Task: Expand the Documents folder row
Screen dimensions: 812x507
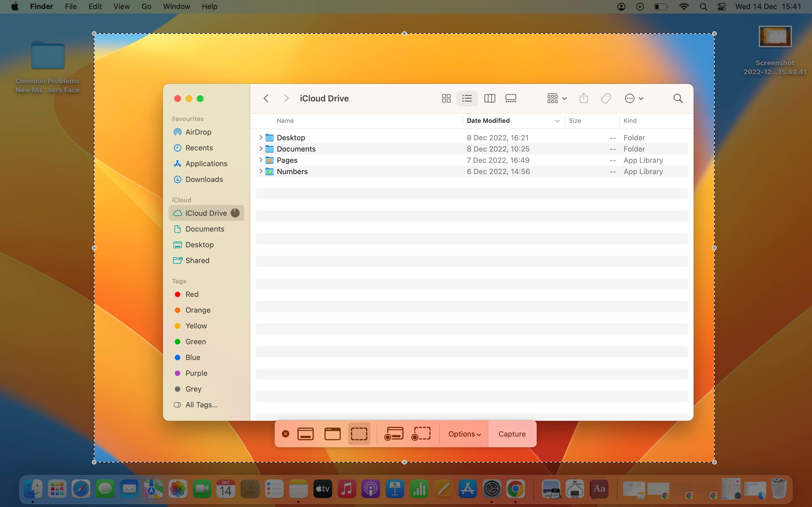Action: click(261, 149)
